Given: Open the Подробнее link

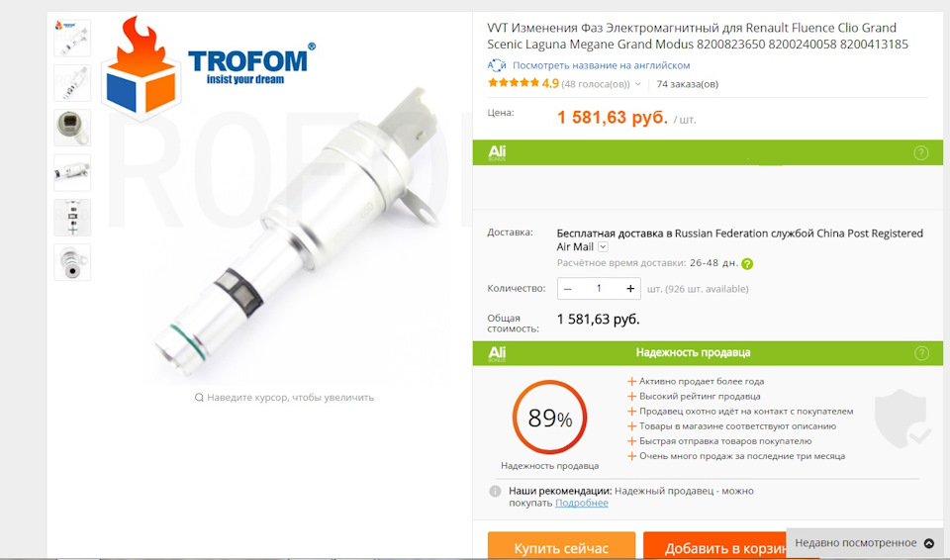Looking at the screenshot, I should (x=582, y=503).
